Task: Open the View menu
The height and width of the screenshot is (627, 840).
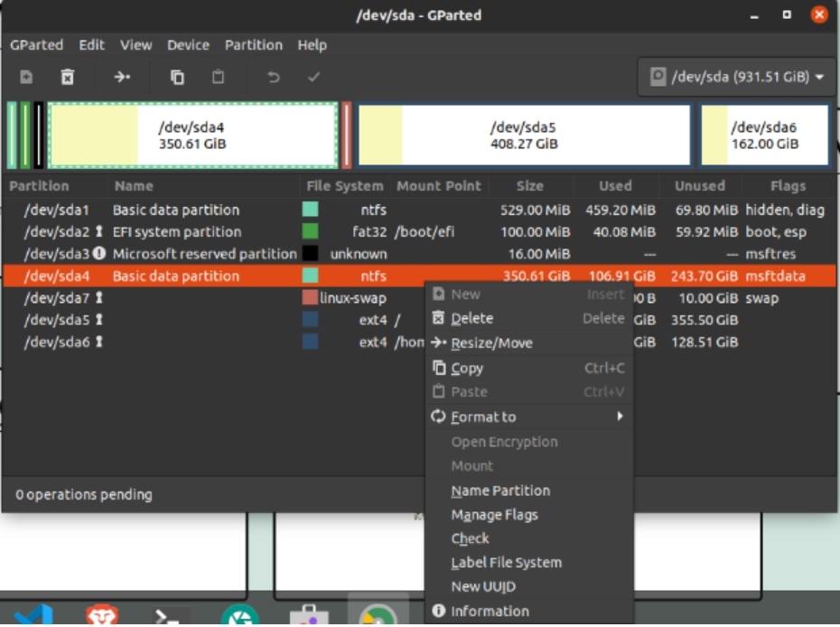Action: 135,45
